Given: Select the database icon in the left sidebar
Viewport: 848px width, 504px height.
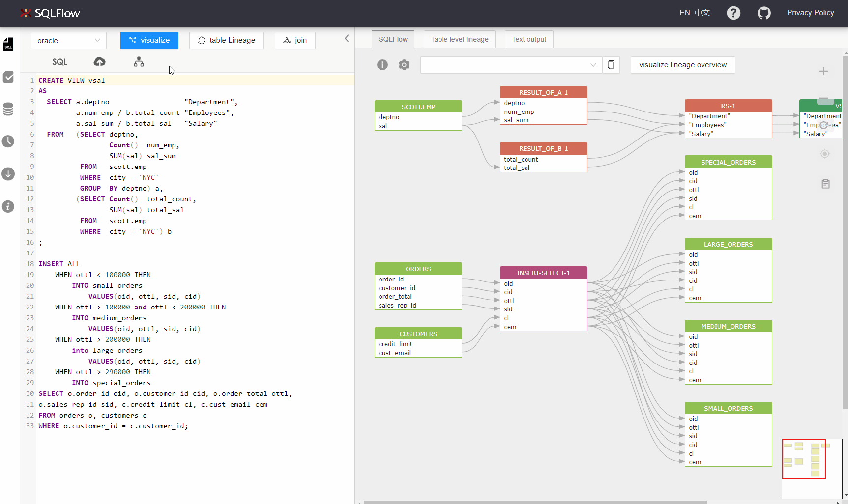Looking at the screenshot, I should [x=8, y=109].
